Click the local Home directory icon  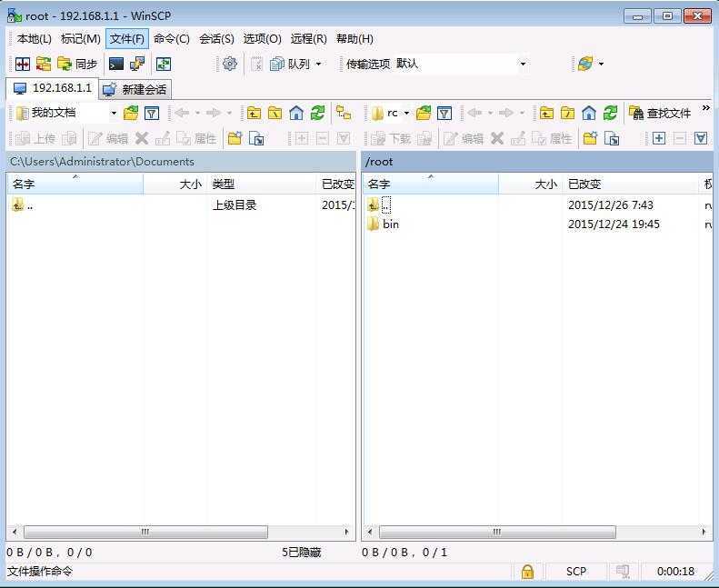click(296, 113)
